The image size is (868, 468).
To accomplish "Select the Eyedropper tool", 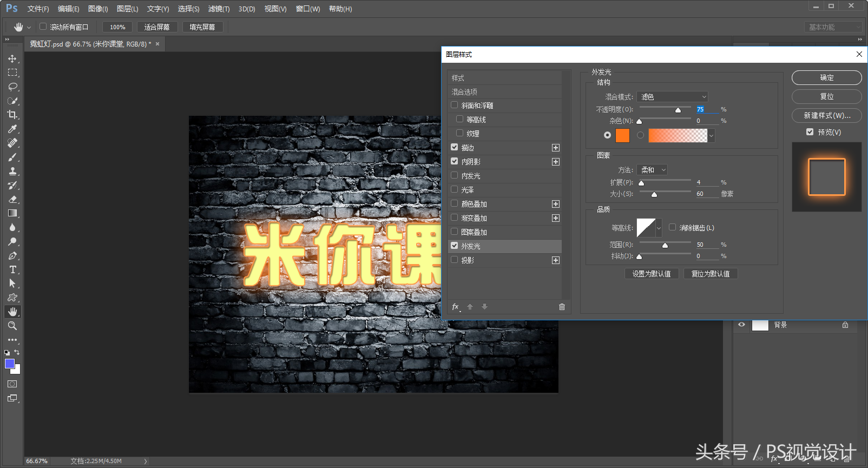I will (x=12, y=129).
